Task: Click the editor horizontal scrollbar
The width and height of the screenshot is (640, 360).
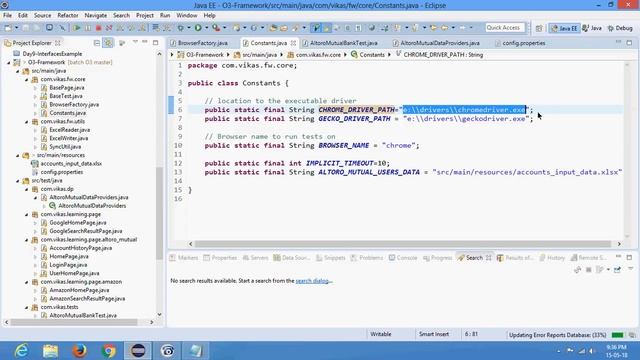Action: coord(403,244)
